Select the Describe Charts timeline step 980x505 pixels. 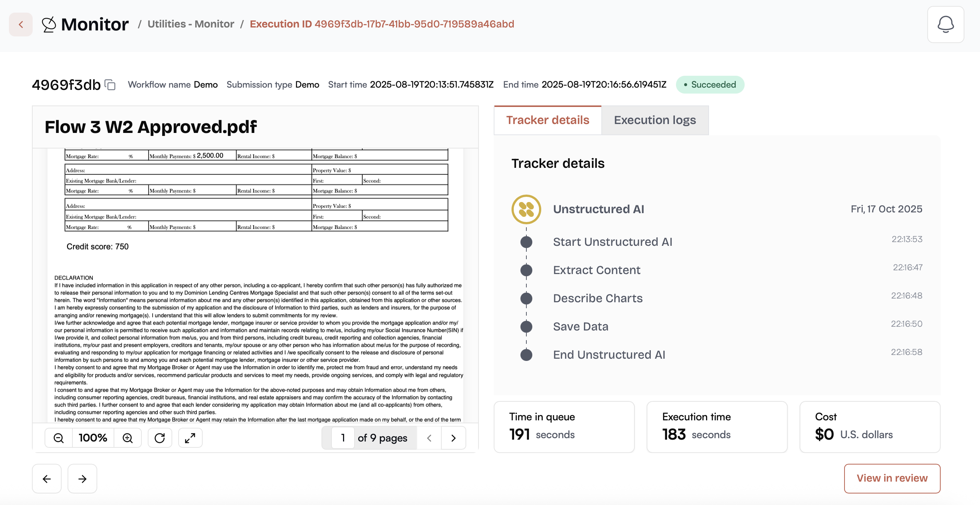click(x=598, y=298)
